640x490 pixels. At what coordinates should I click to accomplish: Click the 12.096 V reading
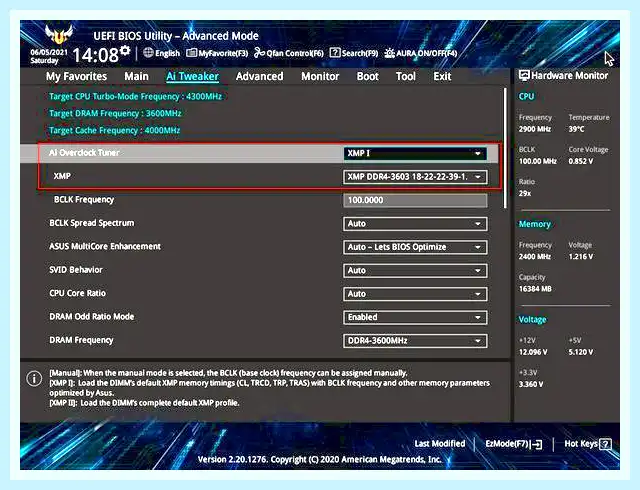533,352
